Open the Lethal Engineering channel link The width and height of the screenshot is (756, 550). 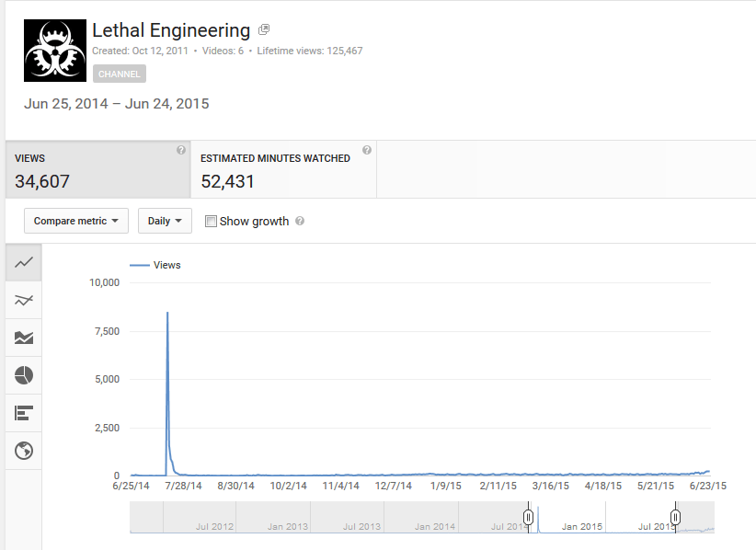tap(169, 29)
